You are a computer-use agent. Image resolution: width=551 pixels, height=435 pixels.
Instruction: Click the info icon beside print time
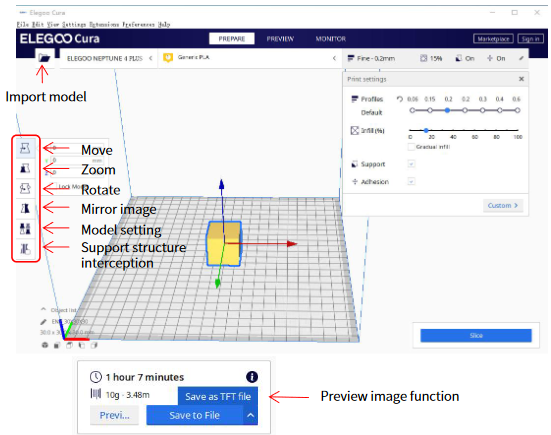252,377
